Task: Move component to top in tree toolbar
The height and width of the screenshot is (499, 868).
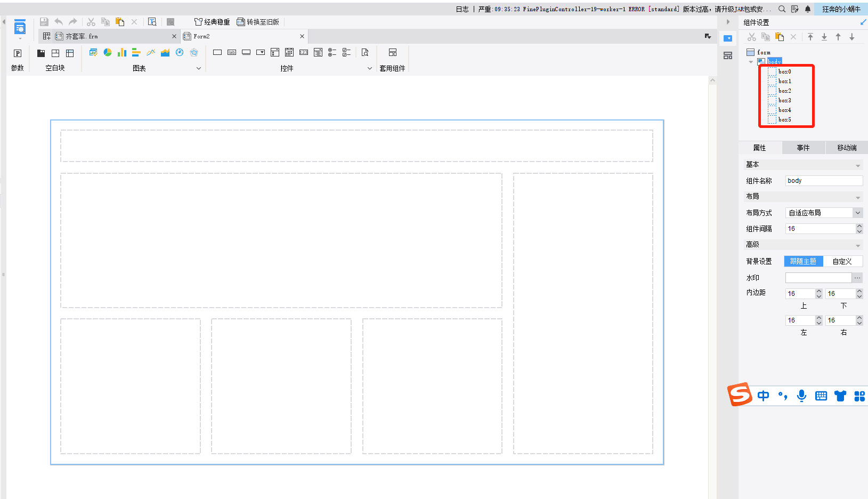Action: pos(810,37)
